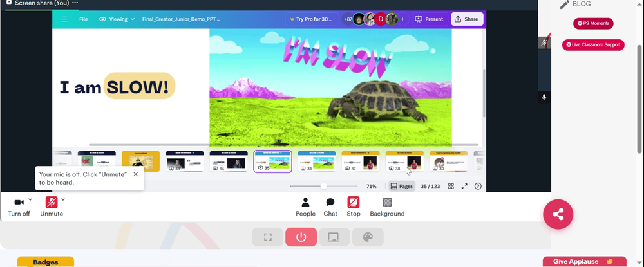644x267 pixels.
Task: Open the +87 collaborators list
Action: click(348, 19)
